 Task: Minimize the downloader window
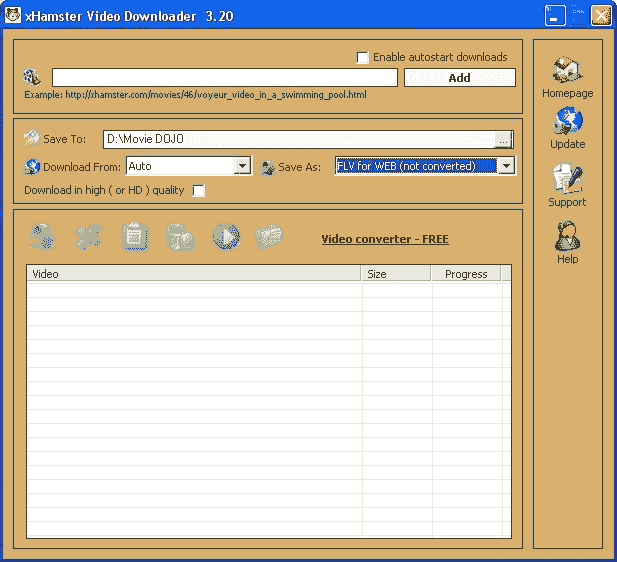pos(555,16)
